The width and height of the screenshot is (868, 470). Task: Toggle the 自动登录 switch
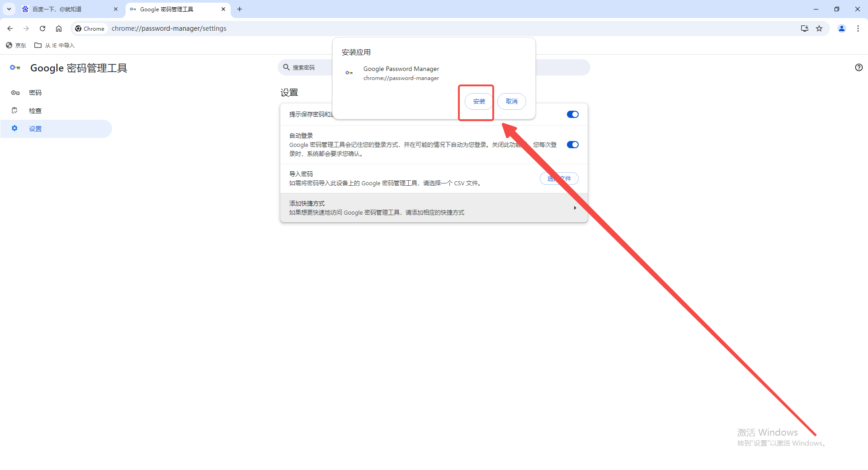point(572,145)
